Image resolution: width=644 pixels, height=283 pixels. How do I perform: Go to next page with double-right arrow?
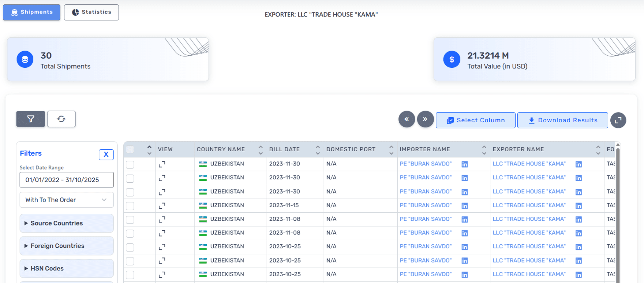pos(425,119)
